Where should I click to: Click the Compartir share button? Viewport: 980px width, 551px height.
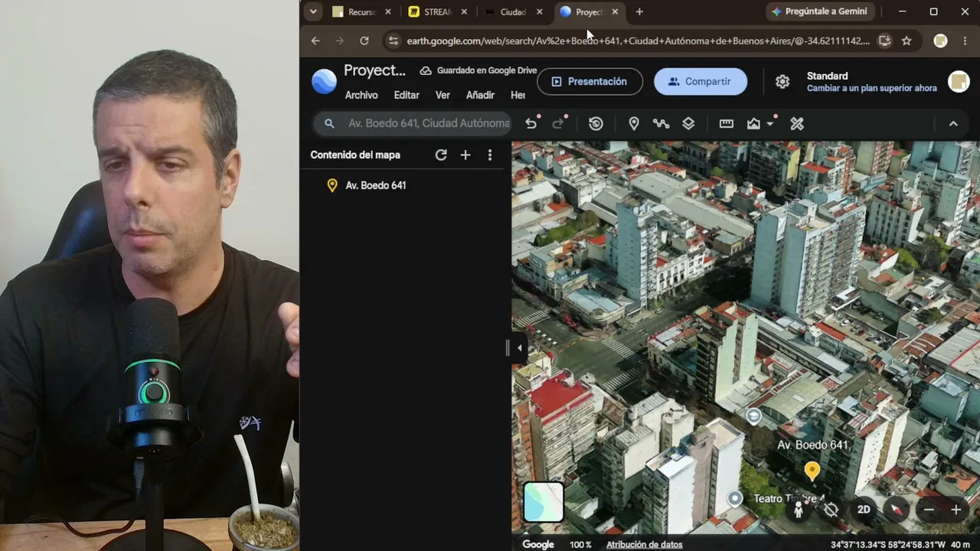(701, 81)
